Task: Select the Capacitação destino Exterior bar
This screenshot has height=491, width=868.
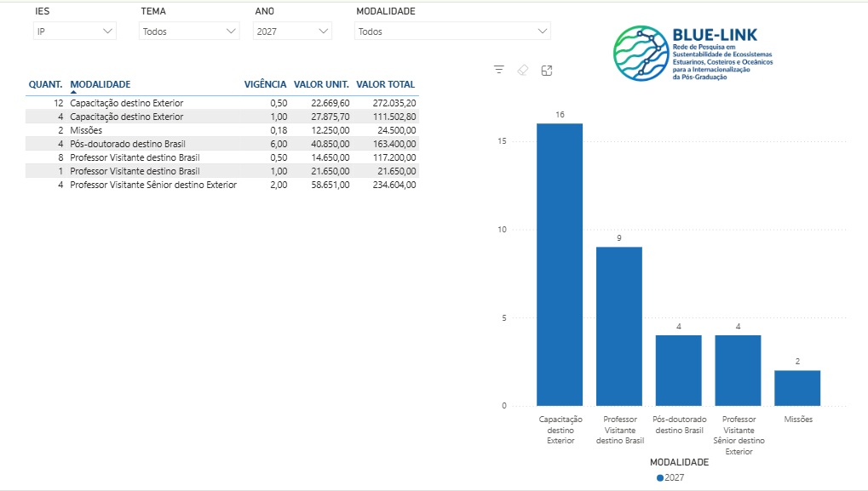Action: point(560,265)
